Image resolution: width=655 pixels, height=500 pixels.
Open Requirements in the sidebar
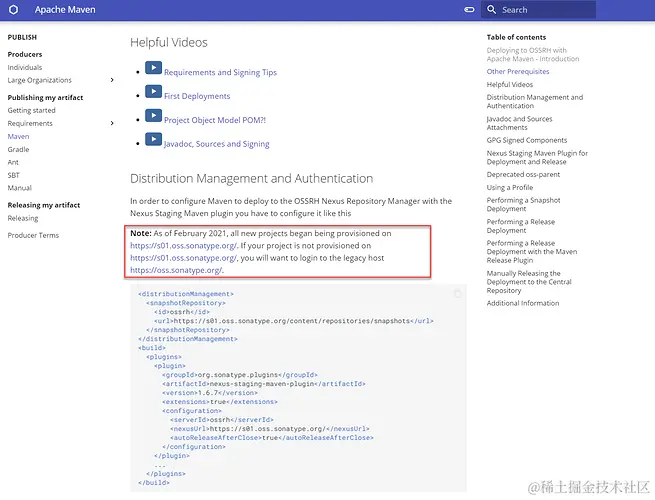click(30, 123)
